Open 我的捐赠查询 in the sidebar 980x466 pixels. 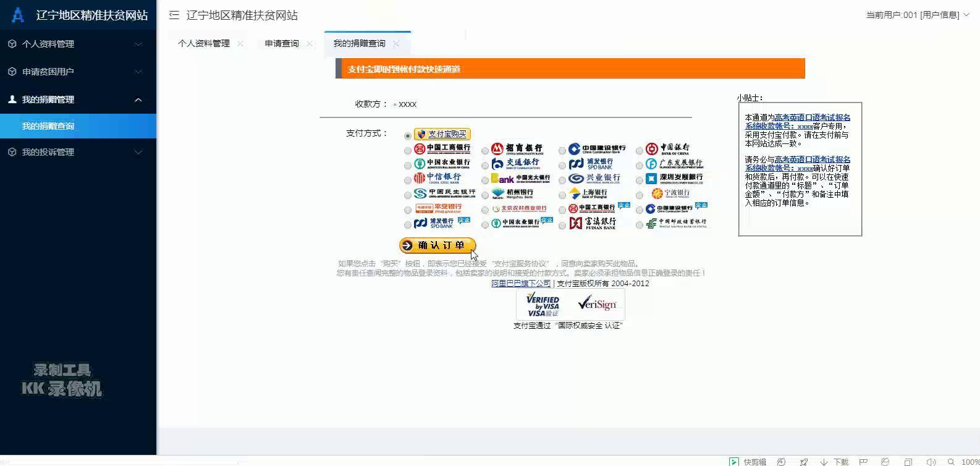[x=78, y=126]
